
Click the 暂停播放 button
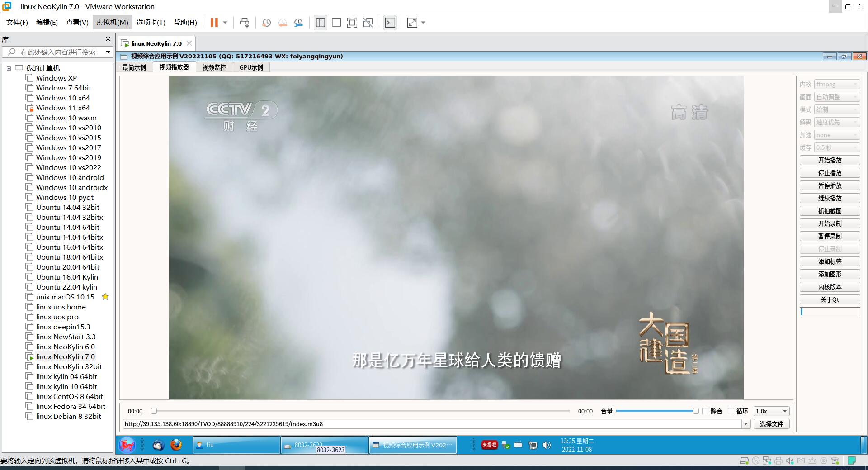pos(830,185)
